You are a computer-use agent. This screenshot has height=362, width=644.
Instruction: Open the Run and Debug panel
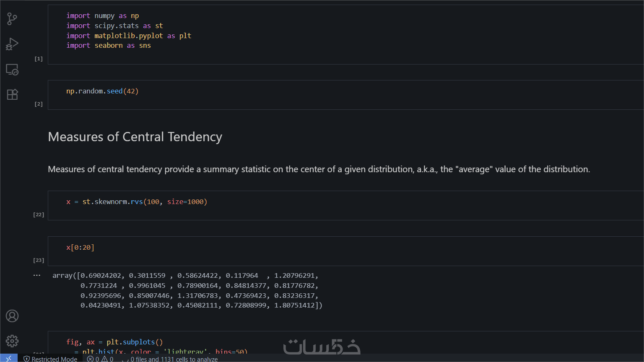tap(12, 44)
